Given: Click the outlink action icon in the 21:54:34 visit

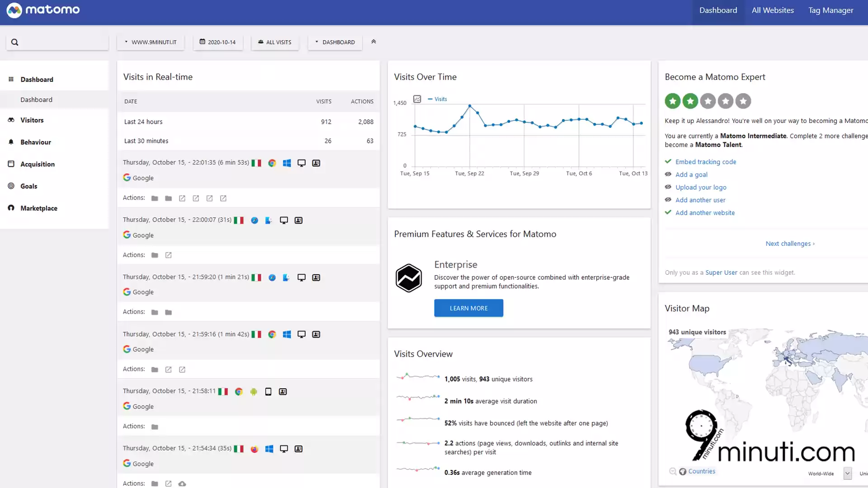Looking at the screenshot, I should click(168, 484).
